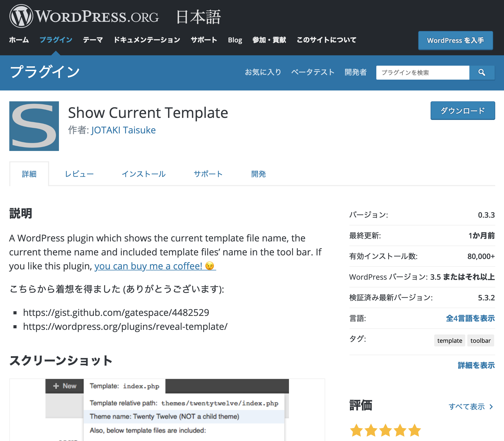The height and width of the screenshot is (441, 504).
Task: Select the 詳細 tab
Action: (x=29, y=174)
